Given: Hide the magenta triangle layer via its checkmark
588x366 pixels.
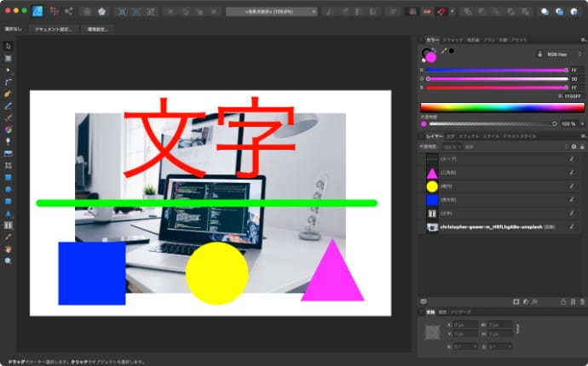Looking at the screenshot, I should tap(571, 173).
